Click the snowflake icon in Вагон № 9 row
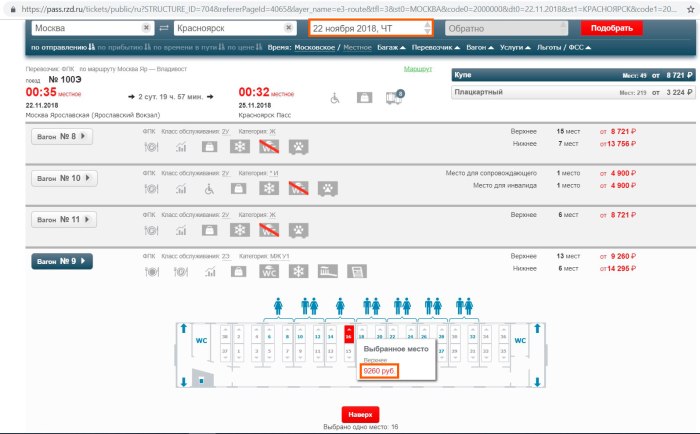The width and height of the screenshot is (700, 434). coord(298,271)
